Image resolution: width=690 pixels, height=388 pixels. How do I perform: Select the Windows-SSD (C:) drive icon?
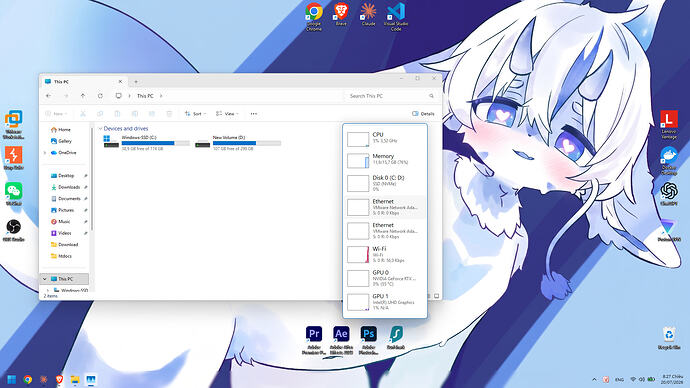click(111, 142)
